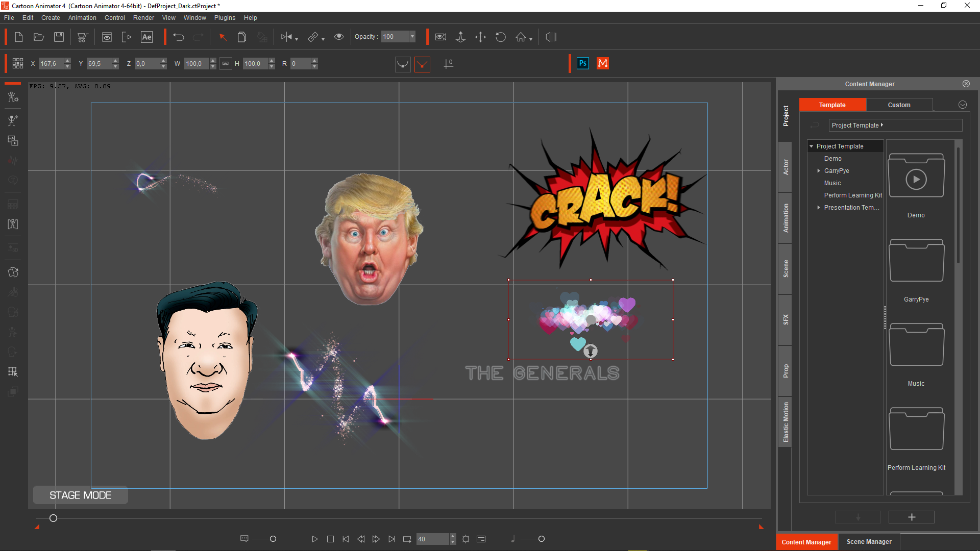
Task: Open the link tool dropdown
Action: 323,39
